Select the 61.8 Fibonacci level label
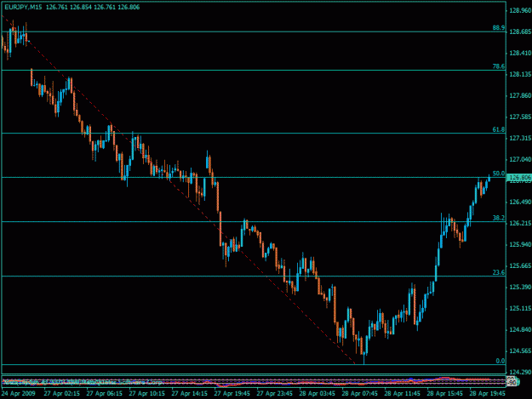 click(x=499, y=129)
